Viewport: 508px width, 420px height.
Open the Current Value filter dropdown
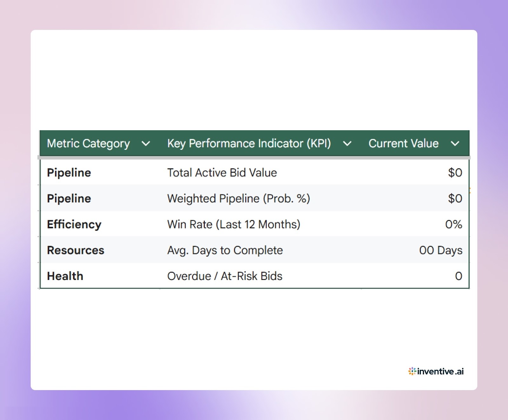click(455, 144)
